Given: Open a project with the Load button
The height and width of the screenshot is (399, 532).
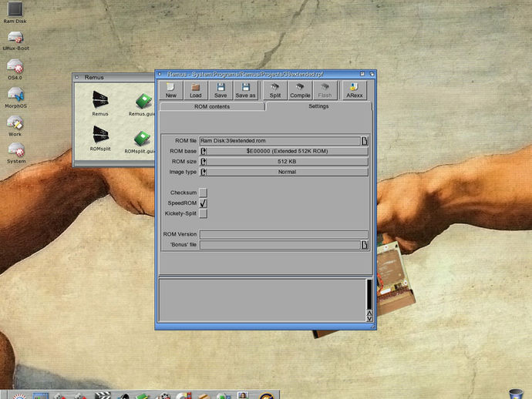Looking at the screenshot, I should click(196, 90).
